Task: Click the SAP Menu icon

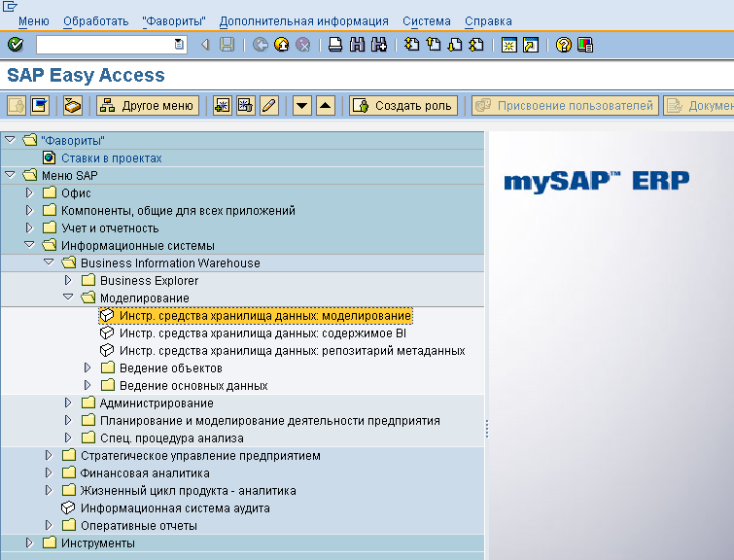Action: coord(40,105)
